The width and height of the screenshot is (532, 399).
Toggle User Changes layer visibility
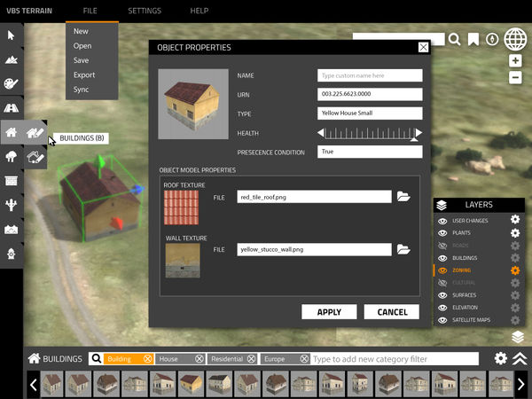click(442, 221)
